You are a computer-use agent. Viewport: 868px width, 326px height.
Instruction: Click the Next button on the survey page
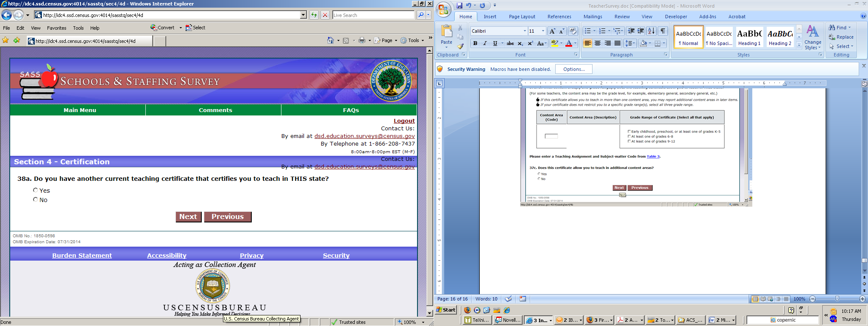click(x=188, y=217)
